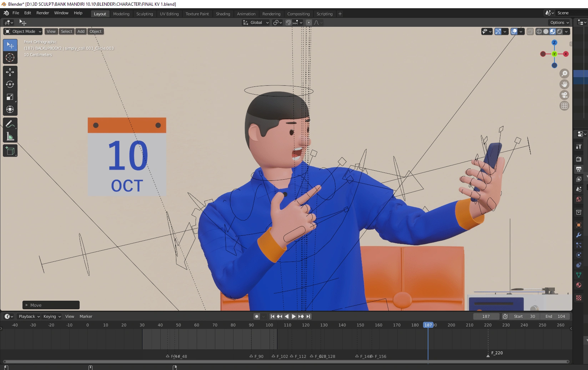
Task: Select the Rotate tool
Action: 10,85
